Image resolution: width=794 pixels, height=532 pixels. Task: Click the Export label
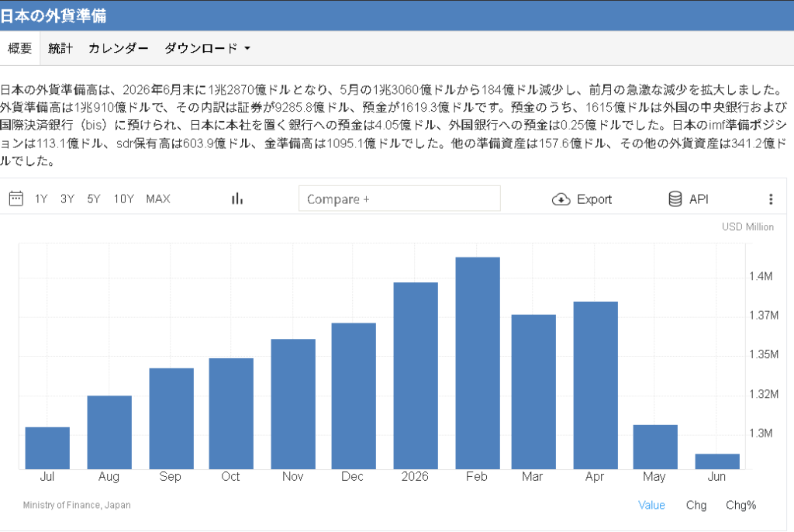pyautogui.click(x=594, y=199)
